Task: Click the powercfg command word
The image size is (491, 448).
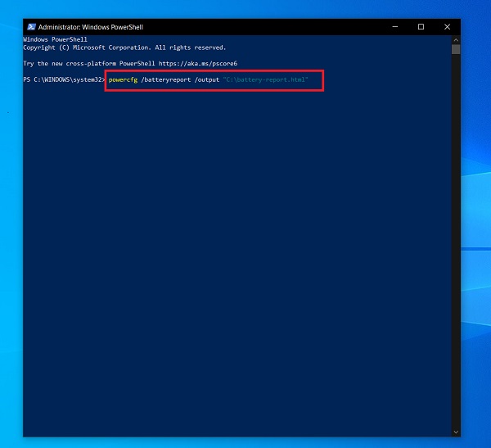Action: tap(123, 79)
